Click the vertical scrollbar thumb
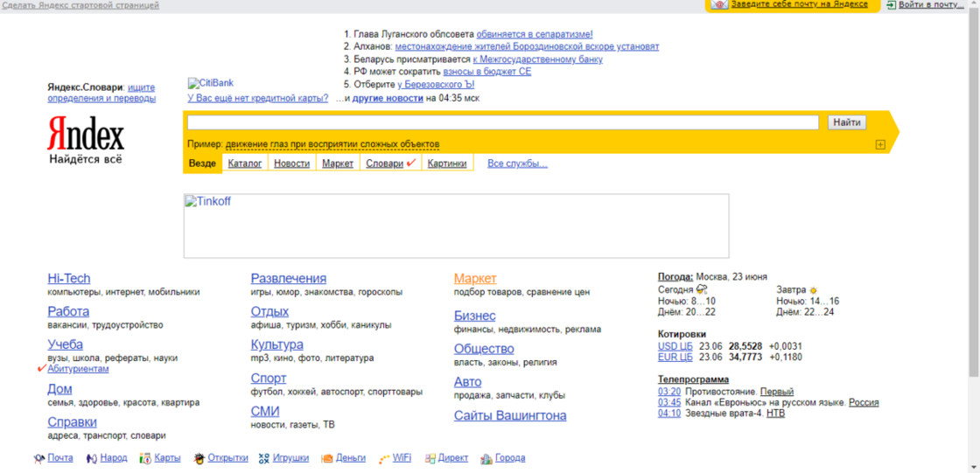 (x=974, y=194)
